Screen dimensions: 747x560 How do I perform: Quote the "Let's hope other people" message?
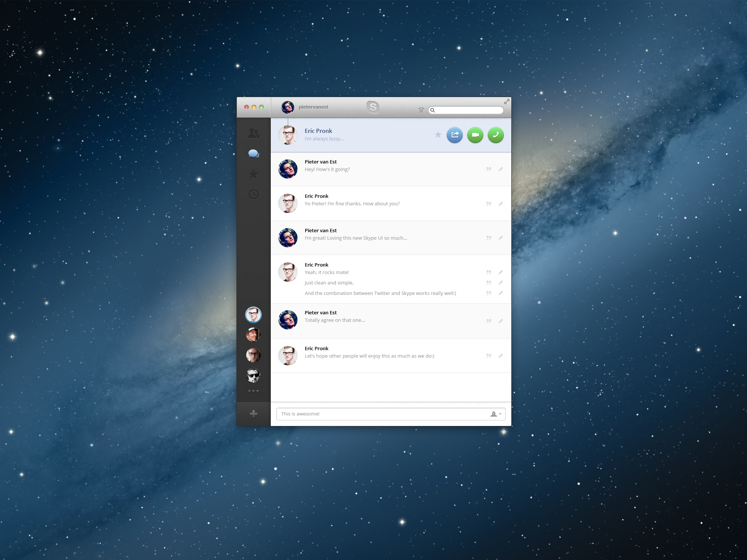point(489,356)
